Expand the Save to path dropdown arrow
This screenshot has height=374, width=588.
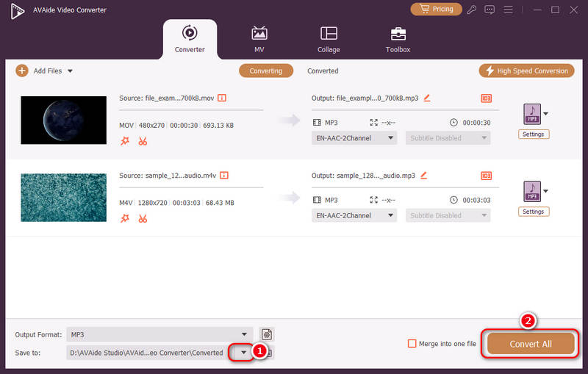(x=243, y=353)
